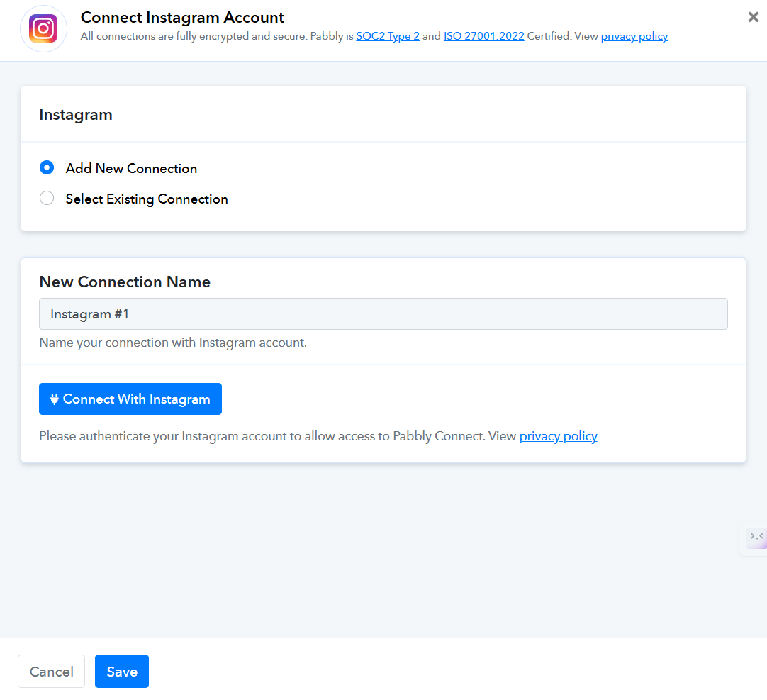Click Connect With Instagram button
The image size is (767, 700).
[x=130, y=399]
